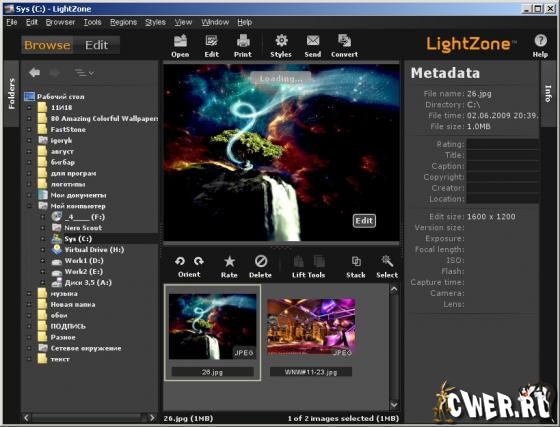
Task: Toggle the Folders side panel tab
Action: pyautogui.click(x=11, y=94)
